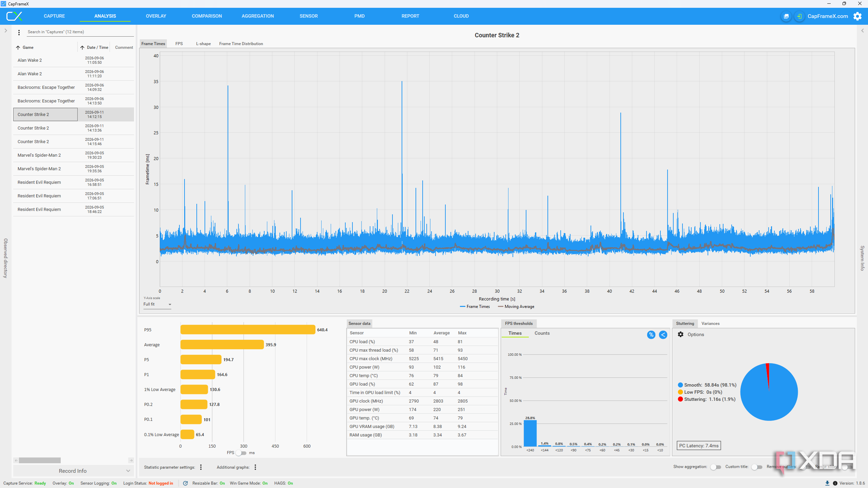This screenshot has width=868, height=488.
Task: Select Counter Strike 2 capture from 14:13:36
Action: [x=74, y=128]
